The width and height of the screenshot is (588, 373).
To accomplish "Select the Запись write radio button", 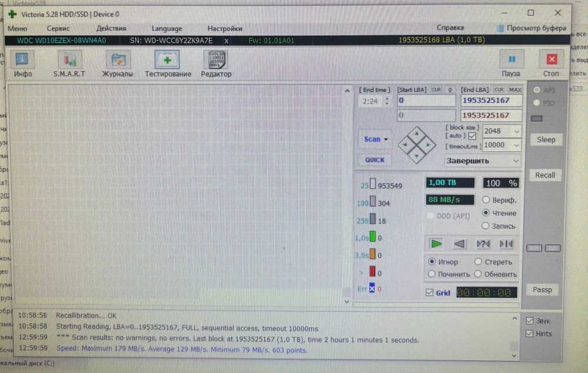I will tap(485, 226).
